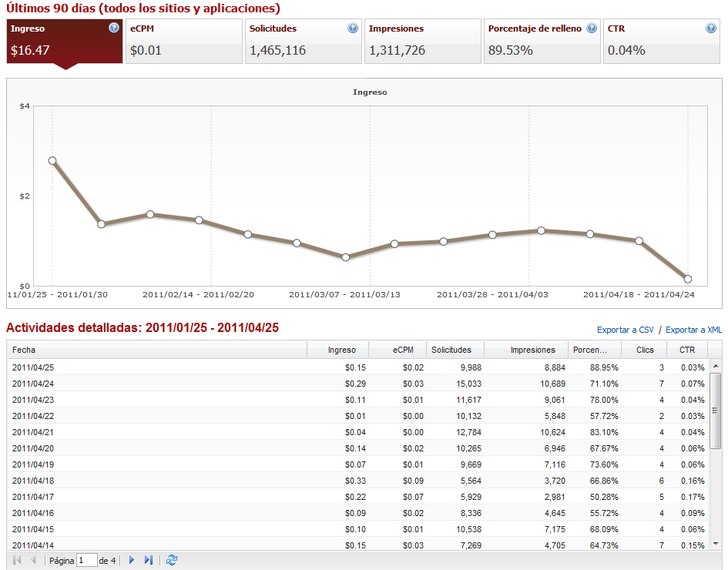
Task: Open help for Porcentaje de relleno
Action: coord(592,28)
